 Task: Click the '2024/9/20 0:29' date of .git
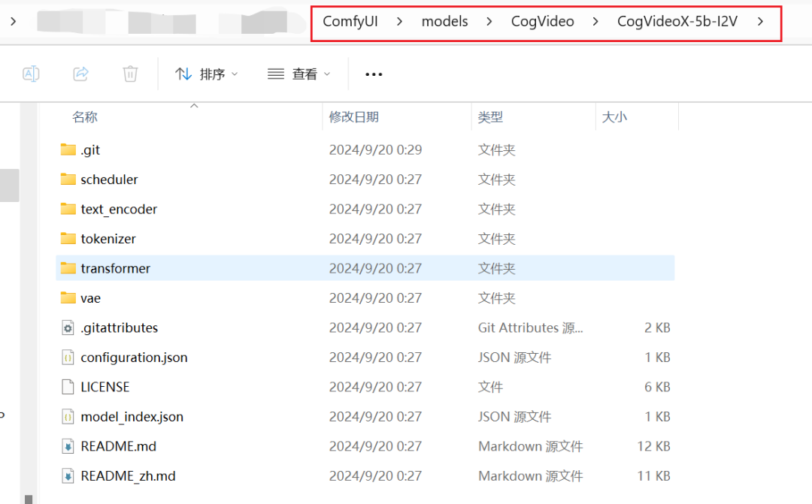pyautogui.click(x=375, y=149)
